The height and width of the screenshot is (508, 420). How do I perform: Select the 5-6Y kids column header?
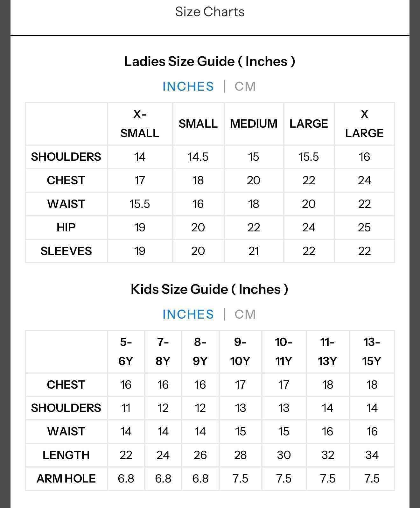(126, 352)
